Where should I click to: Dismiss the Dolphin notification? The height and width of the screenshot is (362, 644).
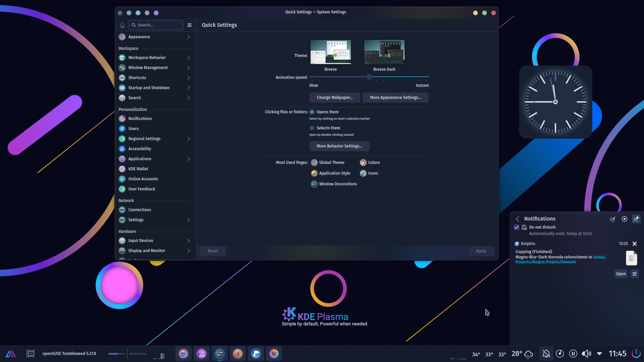pyautogui.click(x=635, y=244)
